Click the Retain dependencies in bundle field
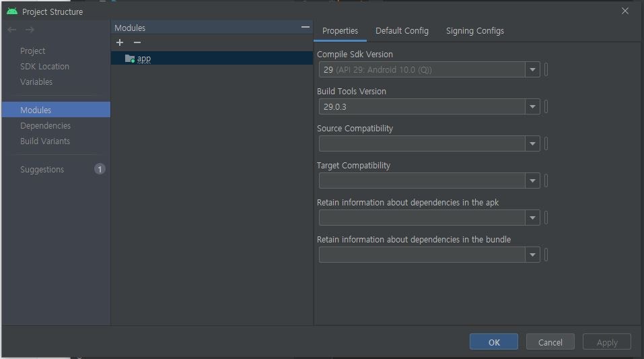 pos(422,255)
